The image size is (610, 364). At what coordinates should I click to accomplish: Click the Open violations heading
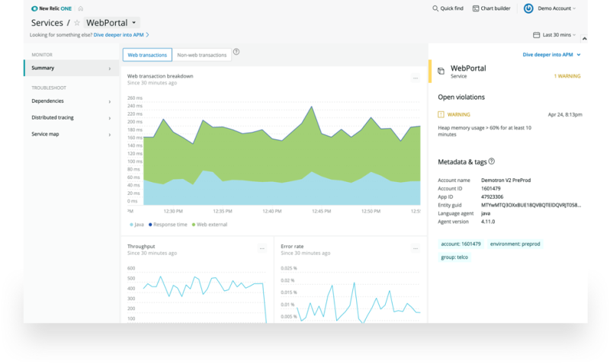461,97
